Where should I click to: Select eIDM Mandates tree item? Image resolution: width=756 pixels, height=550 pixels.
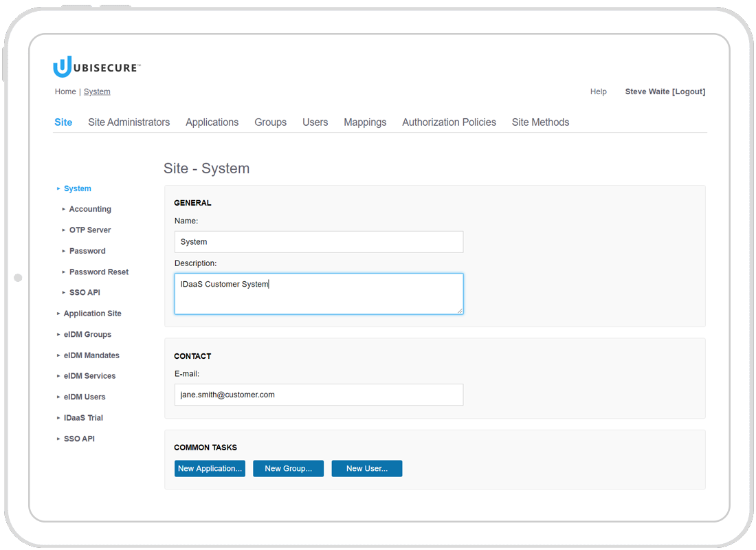coord(91,355)
